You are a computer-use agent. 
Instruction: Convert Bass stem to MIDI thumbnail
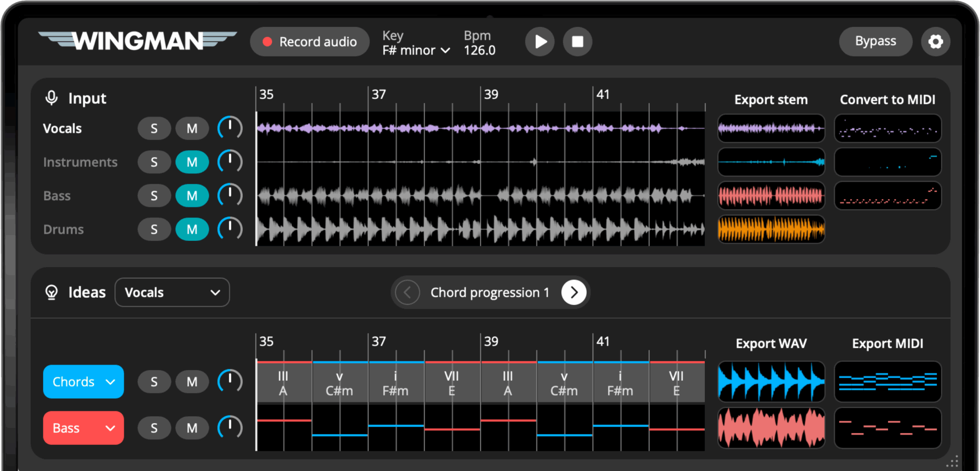point(888,195)
